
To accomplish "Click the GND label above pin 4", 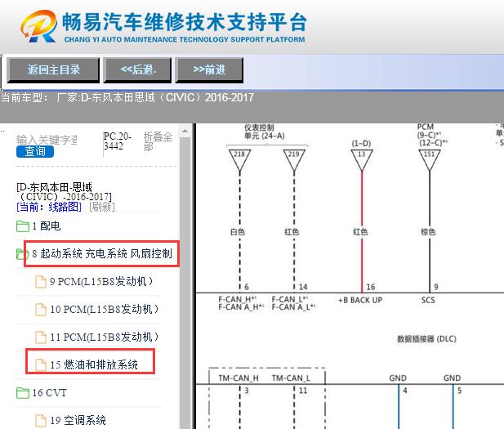I will (x=398, y=378).
